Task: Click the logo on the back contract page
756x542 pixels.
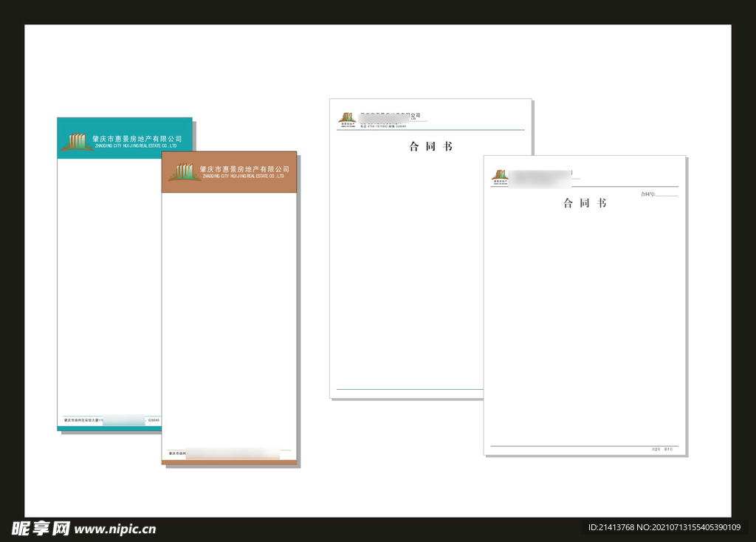Action: tap(347, 120)
